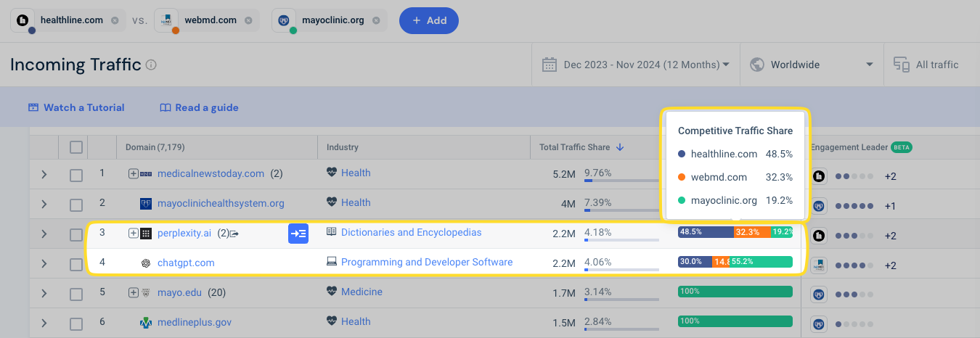980x338 pixels.
Task: Expand the mayoclinichealthsystem.org row chevron
Action: 44,204
